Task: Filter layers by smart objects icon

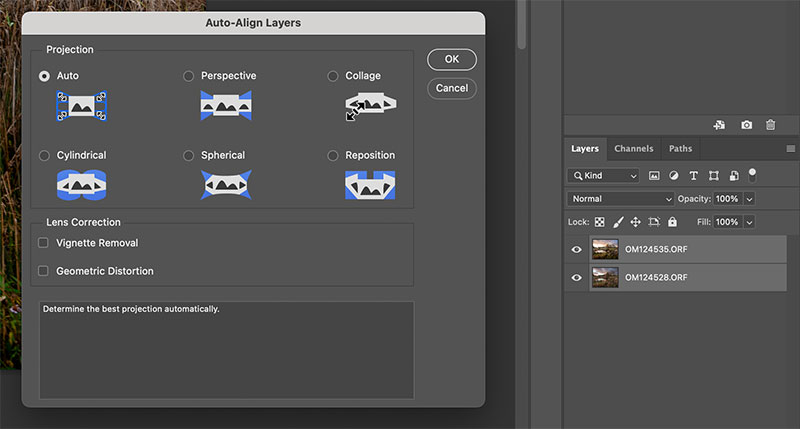Action: coord(734,175)
